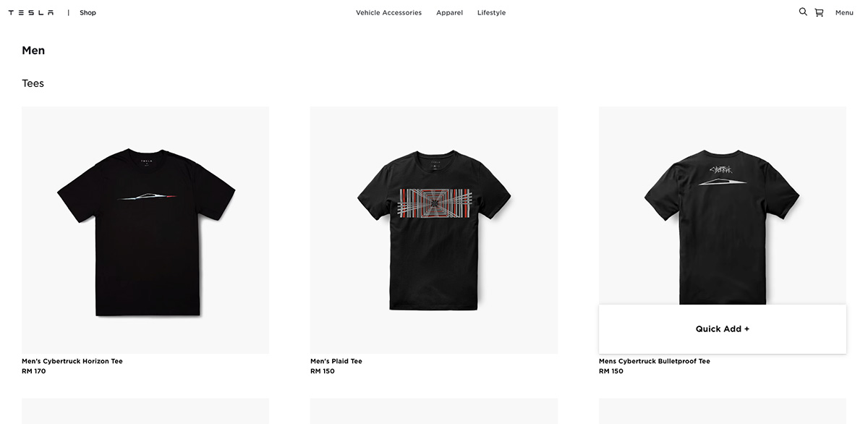The height and width of the screenshot is (424, 868).
Task: Open Cybertruck Bulletproof Tee product image
Action: pos(723,205)
